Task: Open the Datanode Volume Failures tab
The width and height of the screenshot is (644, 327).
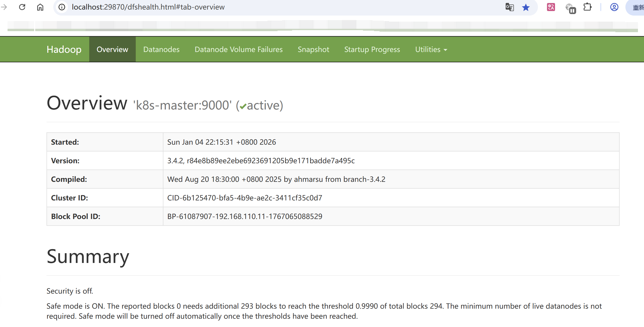Action: pos(239,49)
